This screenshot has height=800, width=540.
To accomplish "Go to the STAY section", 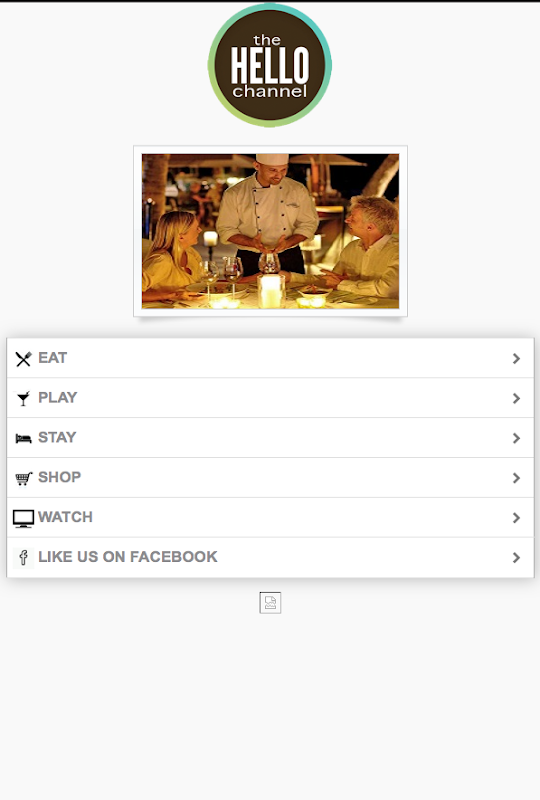I will [271, 438].
